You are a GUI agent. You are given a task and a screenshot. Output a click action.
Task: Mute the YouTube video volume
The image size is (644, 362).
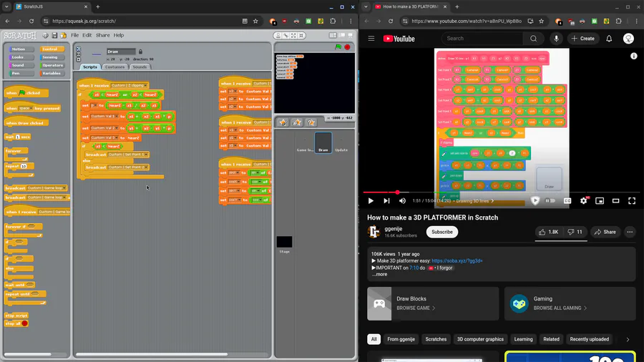click(x=402, y=201)
